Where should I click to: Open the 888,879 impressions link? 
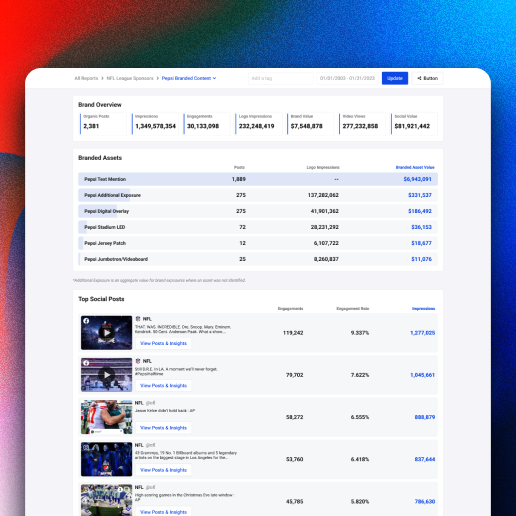point(425,417)
